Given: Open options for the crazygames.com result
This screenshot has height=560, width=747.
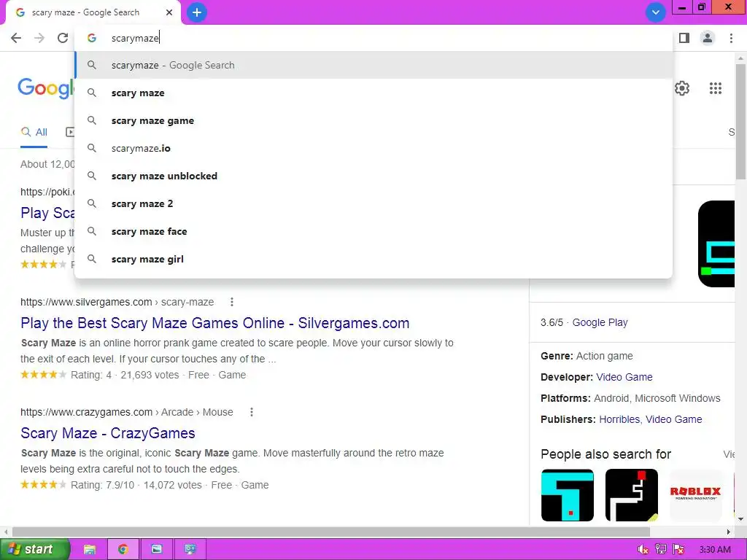Looking at the screenshot, I should (x=252, y=412).
